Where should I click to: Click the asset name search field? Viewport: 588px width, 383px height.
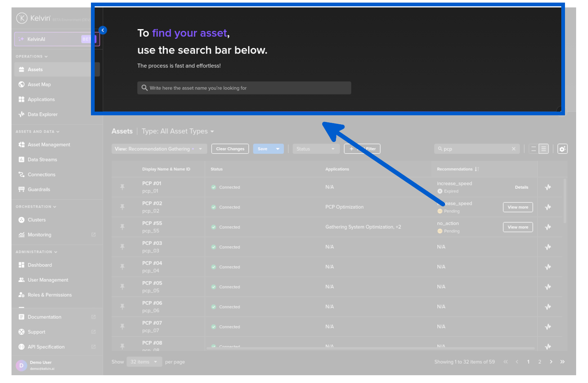244,88
